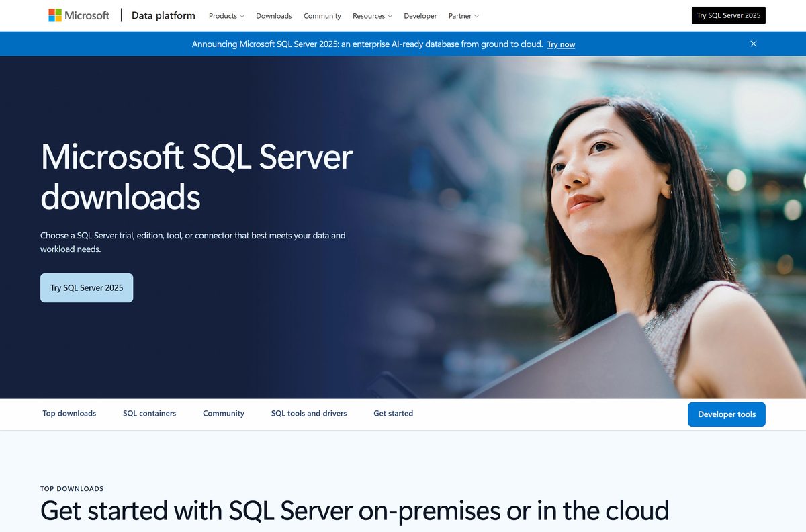Click the banner announcement text about SQL Server 2025
This screenshot has width=806, height=532.
pos(367,44)
